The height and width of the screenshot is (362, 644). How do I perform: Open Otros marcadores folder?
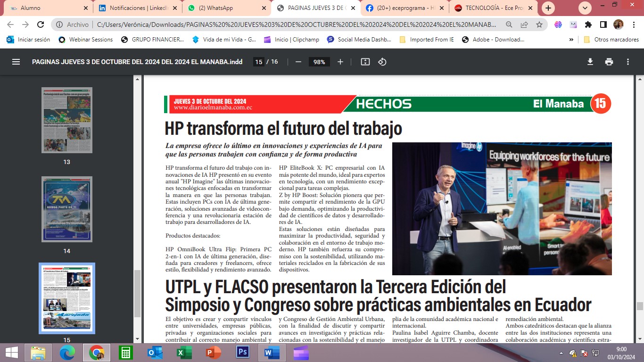611,40
